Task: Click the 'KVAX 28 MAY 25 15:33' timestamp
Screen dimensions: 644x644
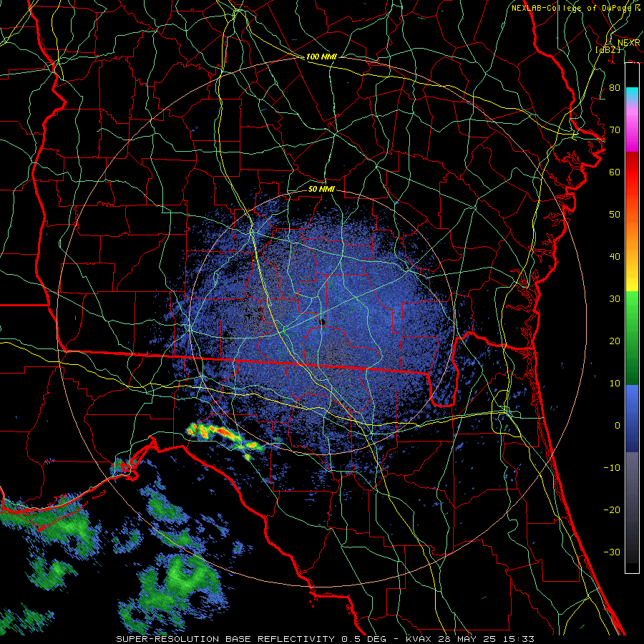Action: (470, 639)
